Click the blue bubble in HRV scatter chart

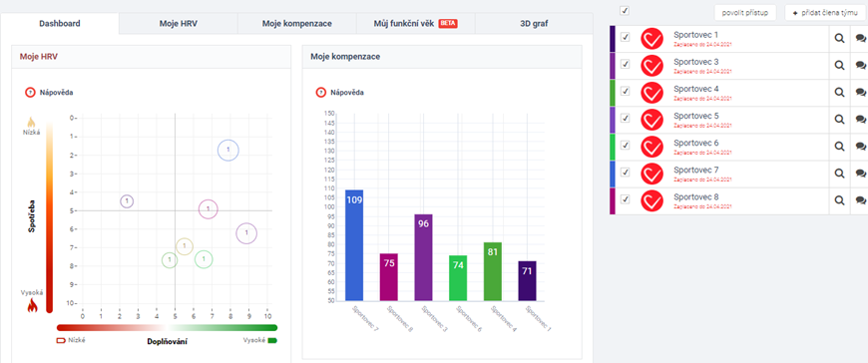pos(228,150)
